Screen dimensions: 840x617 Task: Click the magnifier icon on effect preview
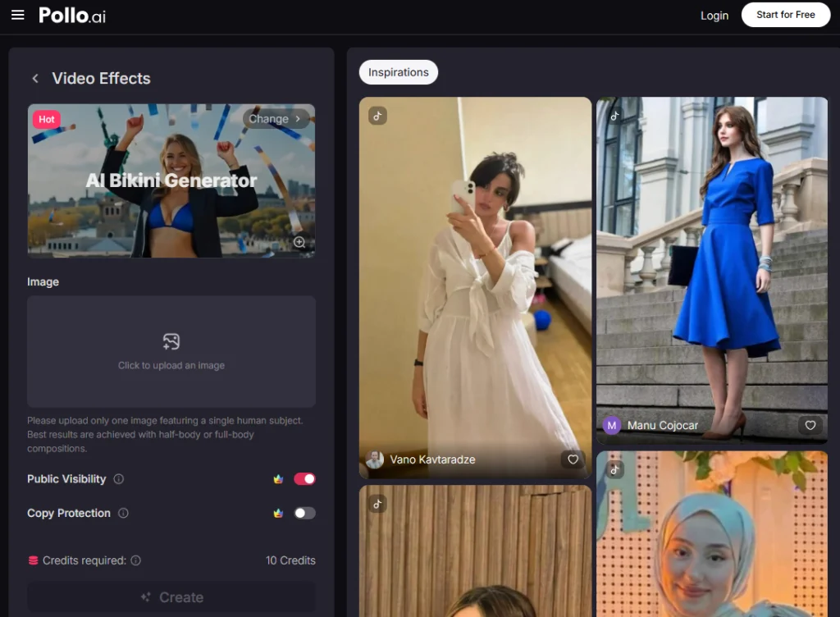pos(299,242)
